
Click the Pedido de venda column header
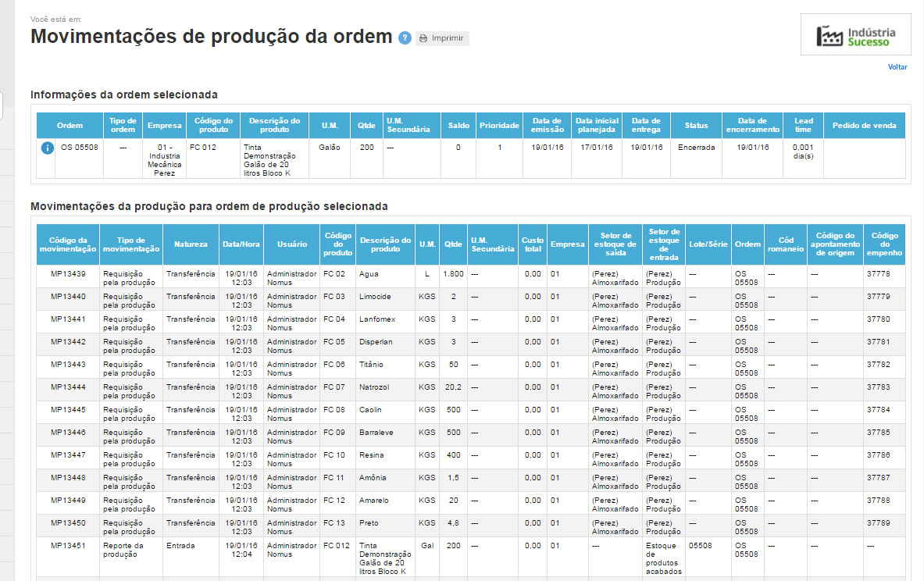pos(865,124)
